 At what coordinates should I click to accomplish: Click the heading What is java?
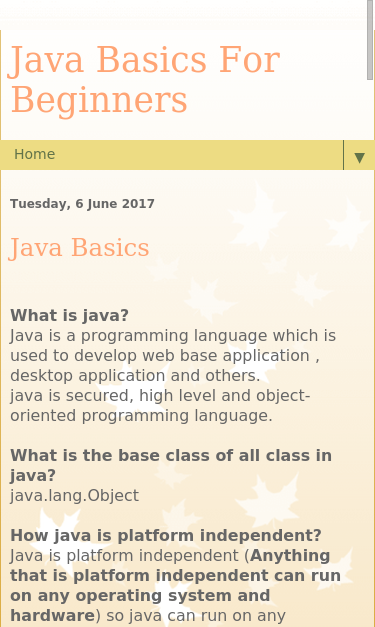[x=70, y=315]
